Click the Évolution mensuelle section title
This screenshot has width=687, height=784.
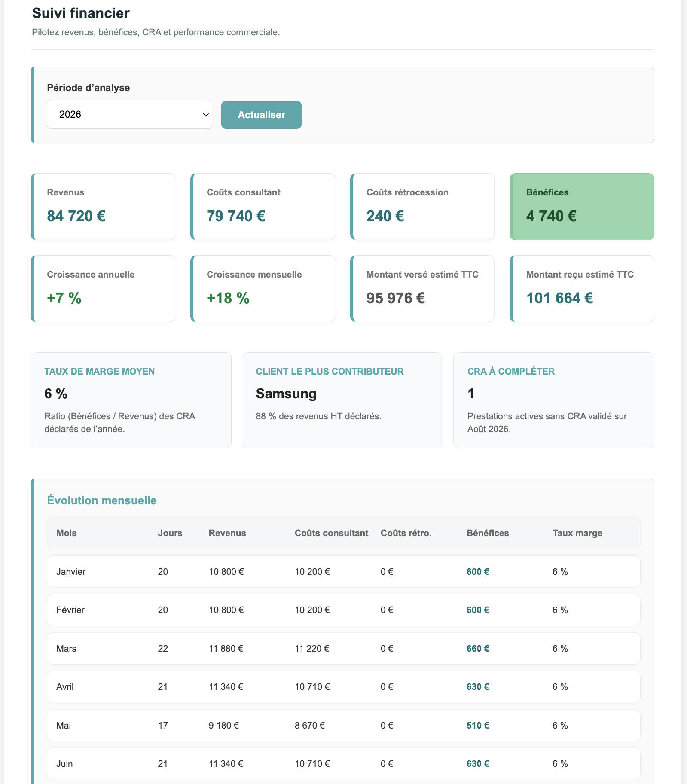point(102,500)
